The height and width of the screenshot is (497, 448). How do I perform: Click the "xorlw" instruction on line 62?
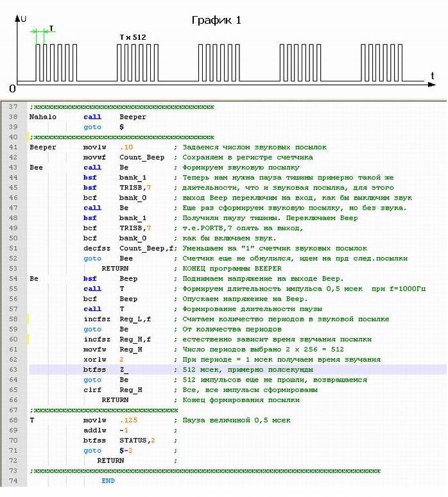pyautogui.click(x=94, y=359)
